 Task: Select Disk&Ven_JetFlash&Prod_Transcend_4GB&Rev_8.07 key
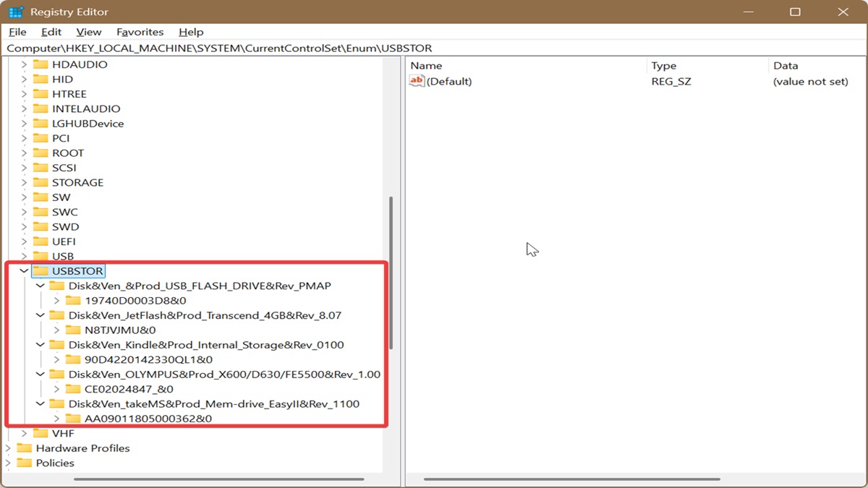click(x=205, y=315)
